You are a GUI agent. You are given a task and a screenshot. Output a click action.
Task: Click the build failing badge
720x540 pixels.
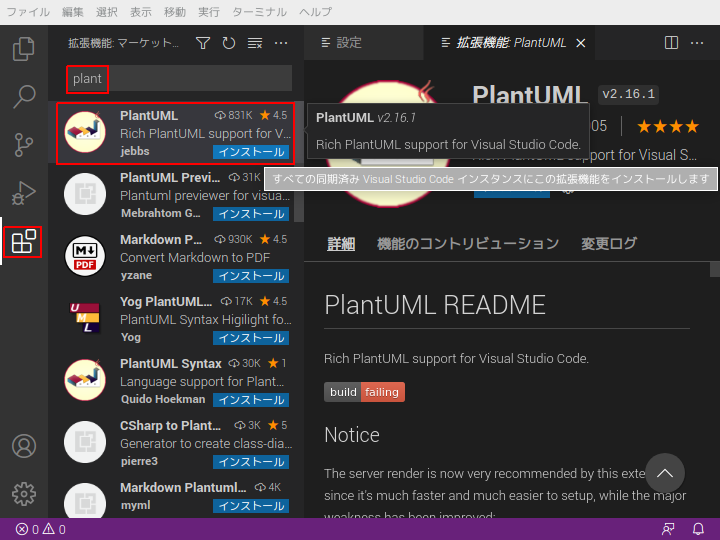(364, 392)
